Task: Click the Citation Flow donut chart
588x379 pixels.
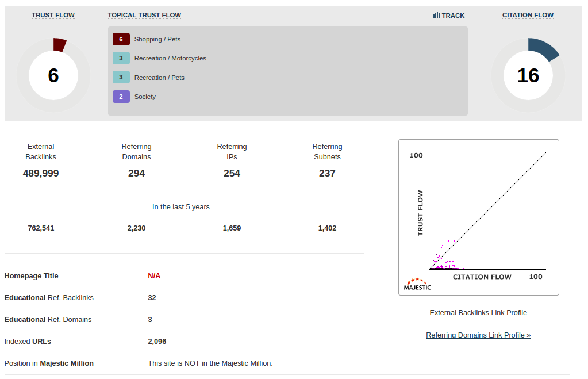Action: 528,75
